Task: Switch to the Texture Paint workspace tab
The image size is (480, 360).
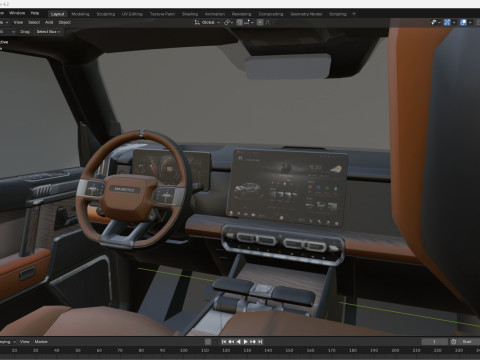Action: [x=162, y=14]
